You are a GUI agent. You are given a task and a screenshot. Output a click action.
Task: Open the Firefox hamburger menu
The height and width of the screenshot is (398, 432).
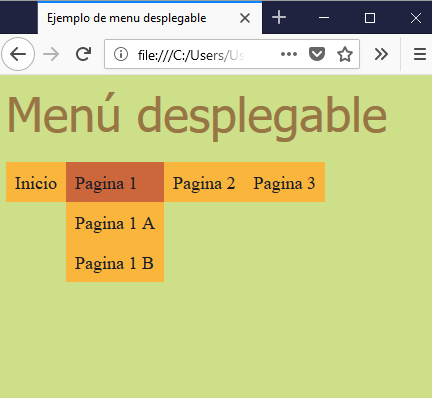coord(420,54)
